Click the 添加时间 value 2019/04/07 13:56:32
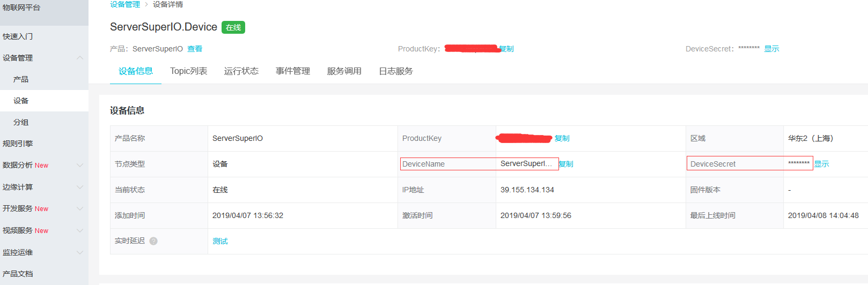This screenshot has height=285, width=868. coord(248,215)
